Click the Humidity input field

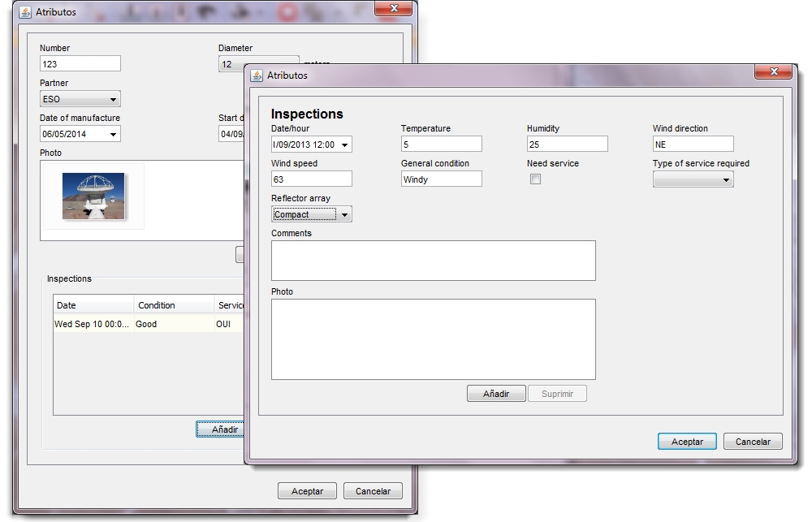[567, 144]
